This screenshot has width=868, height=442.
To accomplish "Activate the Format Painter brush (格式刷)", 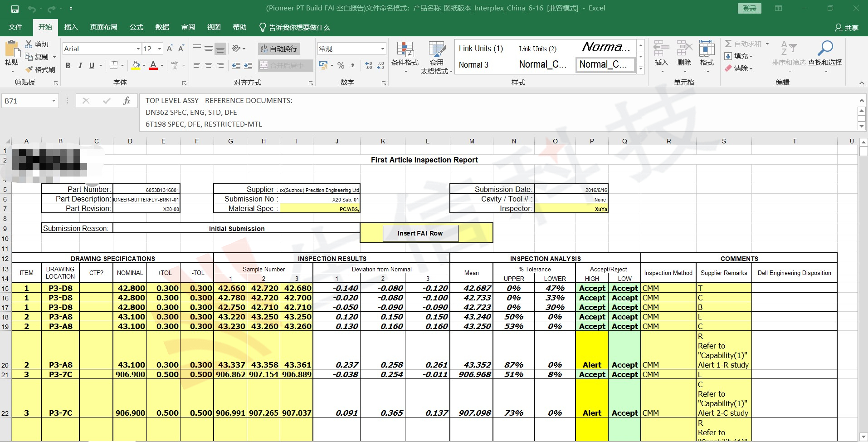I will coord(29,69).
